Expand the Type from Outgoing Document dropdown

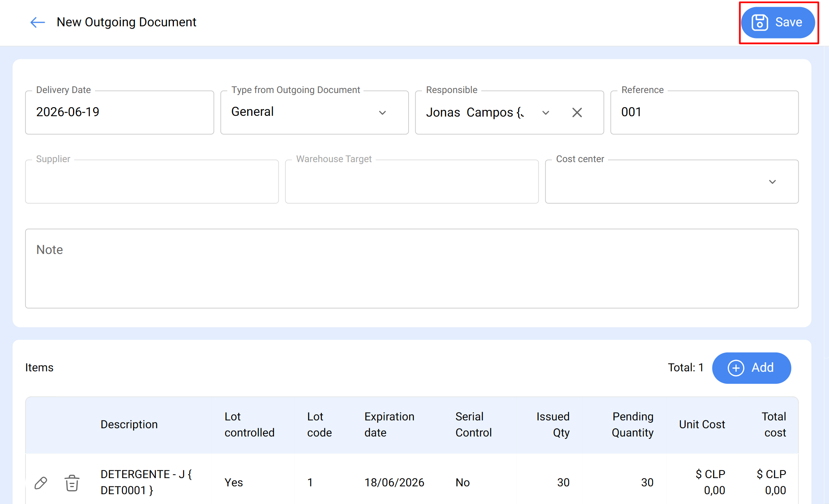pyautogui.click(x=382, y=113)
